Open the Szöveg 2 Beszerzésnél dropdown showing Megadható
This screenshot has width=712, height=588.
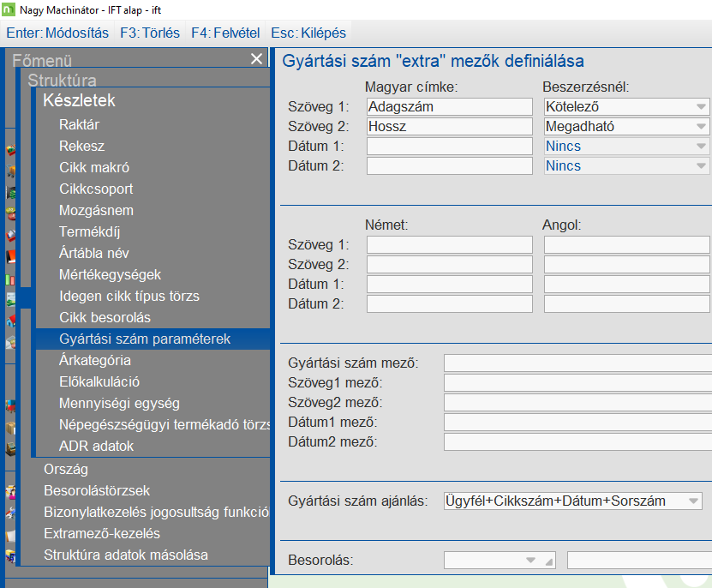pos(627,126)
